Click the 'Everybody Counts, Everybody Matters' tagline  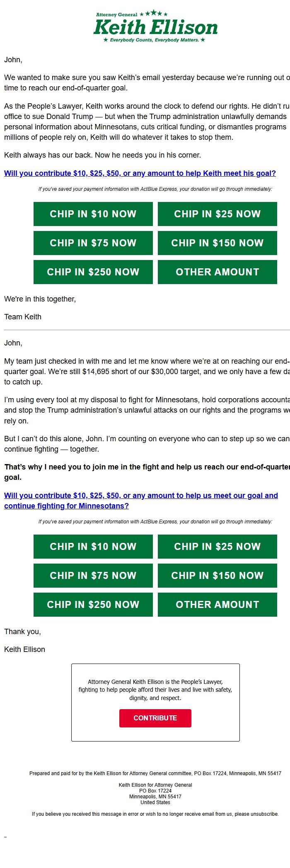154,40
